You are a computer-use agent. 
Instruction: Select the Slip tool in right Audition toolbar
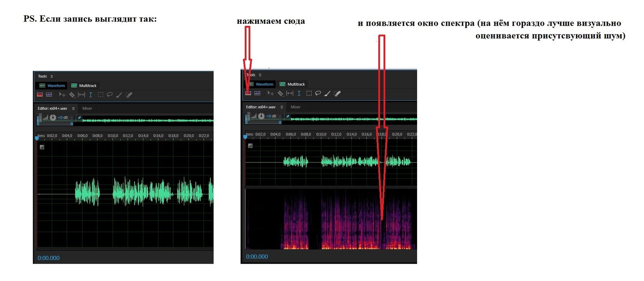pyautogui.click(x=290, y=93)
